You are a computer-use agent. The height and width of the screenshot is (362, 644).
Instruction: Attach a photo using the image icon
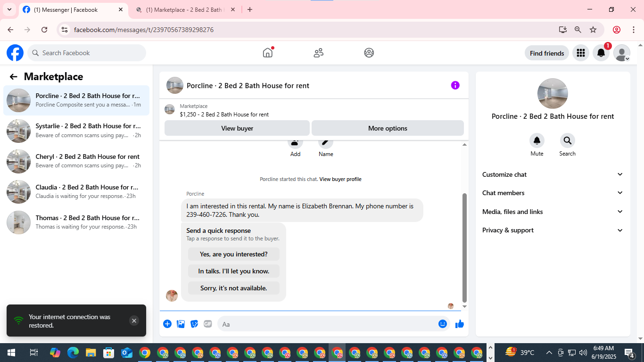tap(181, 324)
